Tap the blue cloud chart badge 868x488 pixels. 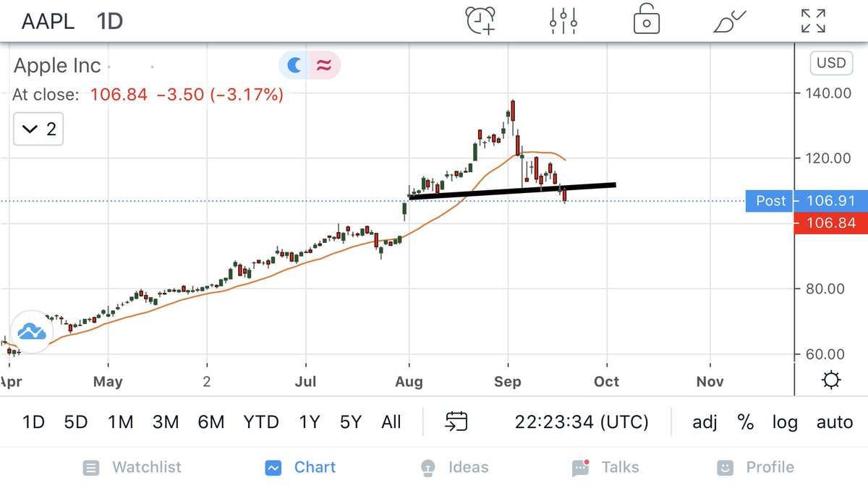click(31, 333)
